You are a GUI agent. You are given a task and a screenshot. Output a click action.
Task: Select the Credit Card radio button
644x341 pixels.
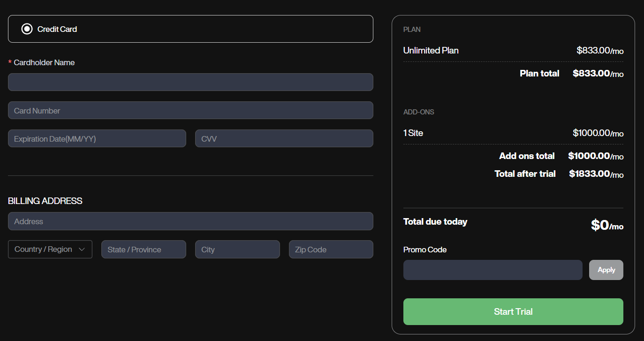coord(27,29)
